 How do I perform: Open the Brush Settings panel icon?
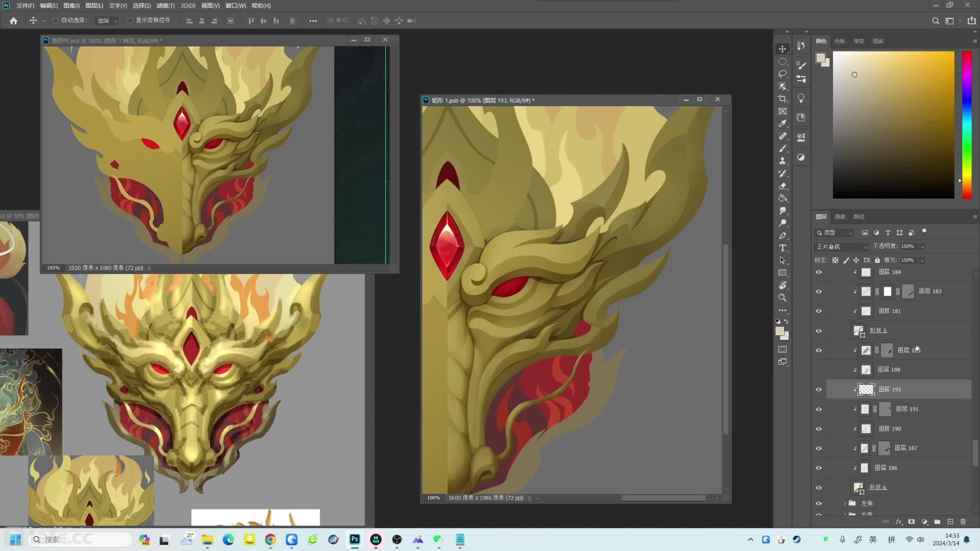point(801,65)
